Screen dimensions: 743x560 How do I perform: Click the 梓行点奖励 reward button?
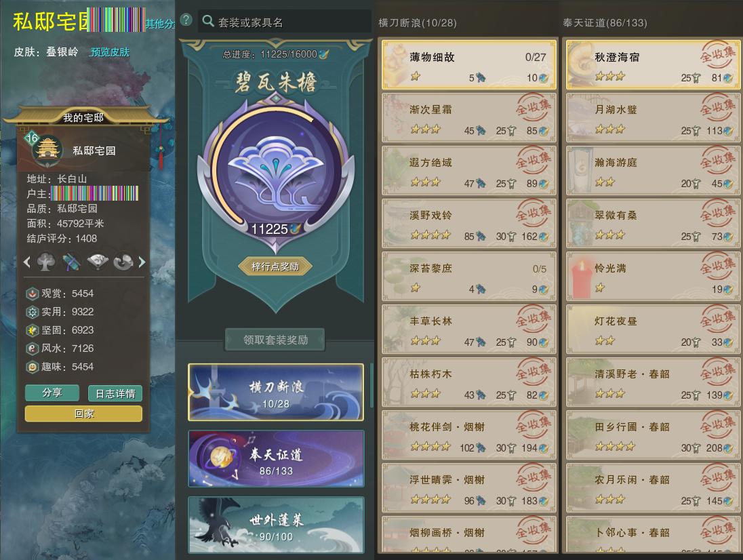pos(275,266)
